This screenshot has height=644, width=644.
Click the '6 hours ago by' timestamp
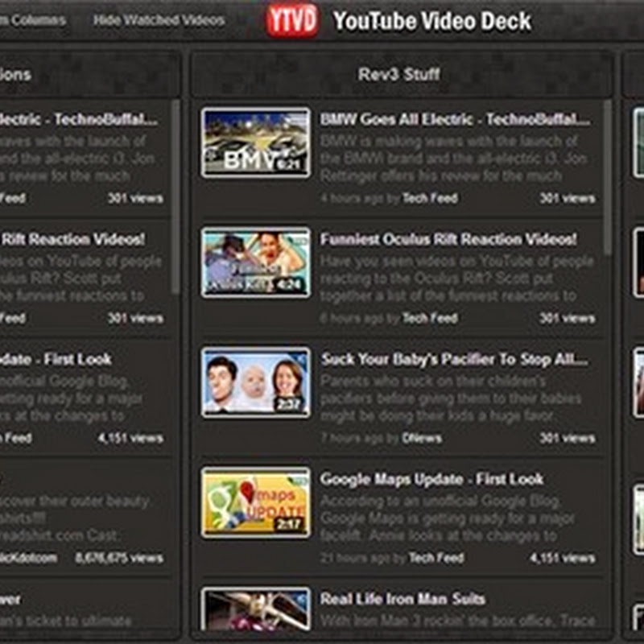pos(360,318)
